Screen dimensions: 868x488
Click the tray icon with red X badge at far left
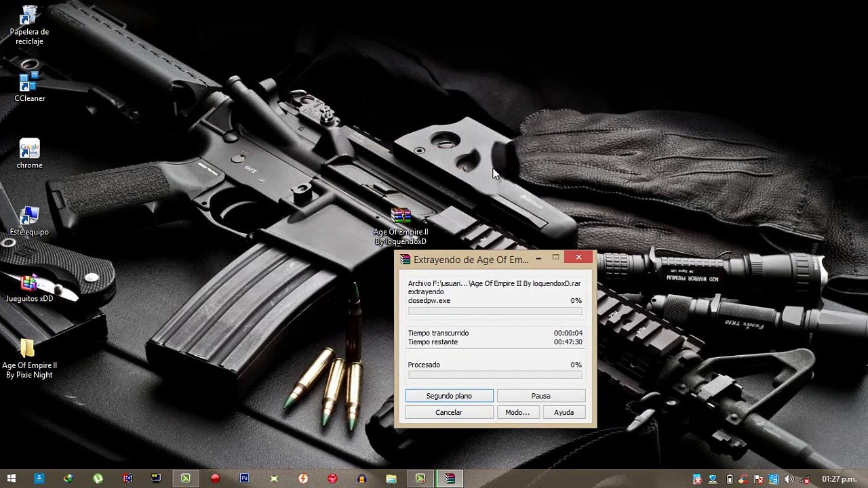[697, 479]
